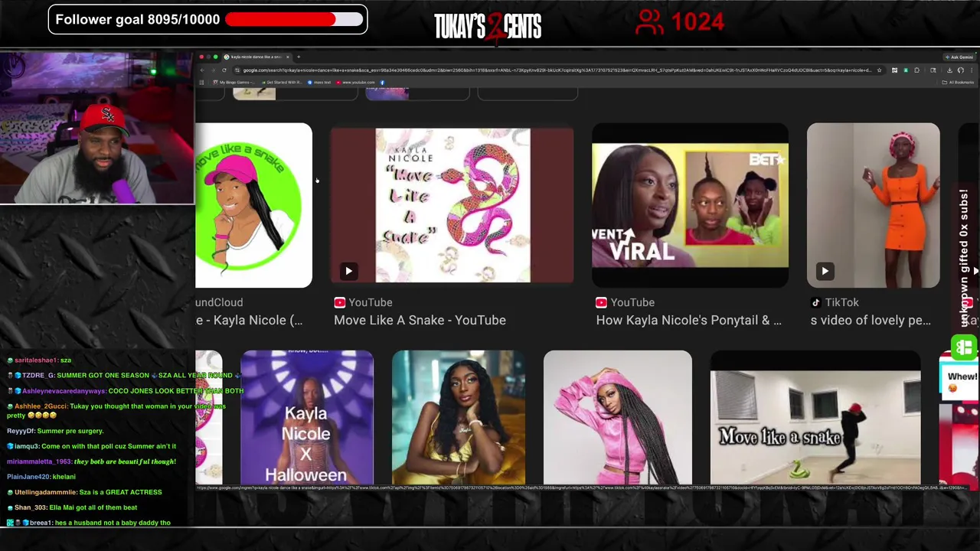Open the gold dress portrait thumbnail
This screenshot has width=980, height=551.
point(458,418)
